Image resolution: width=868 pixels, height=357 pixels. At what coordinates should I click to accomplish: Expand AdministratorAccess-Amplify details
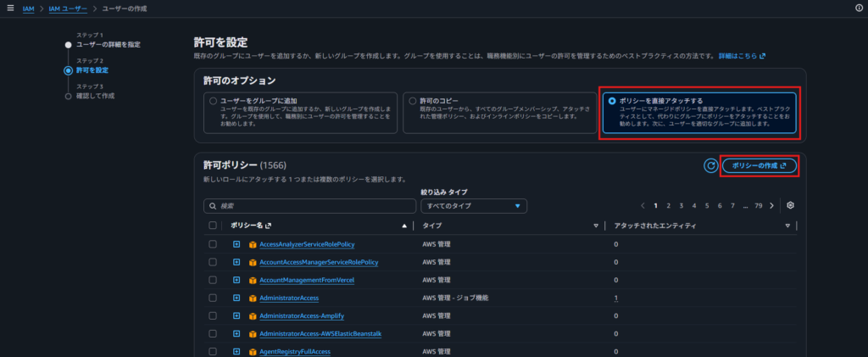pyautogui.click(x=236, y=315)
